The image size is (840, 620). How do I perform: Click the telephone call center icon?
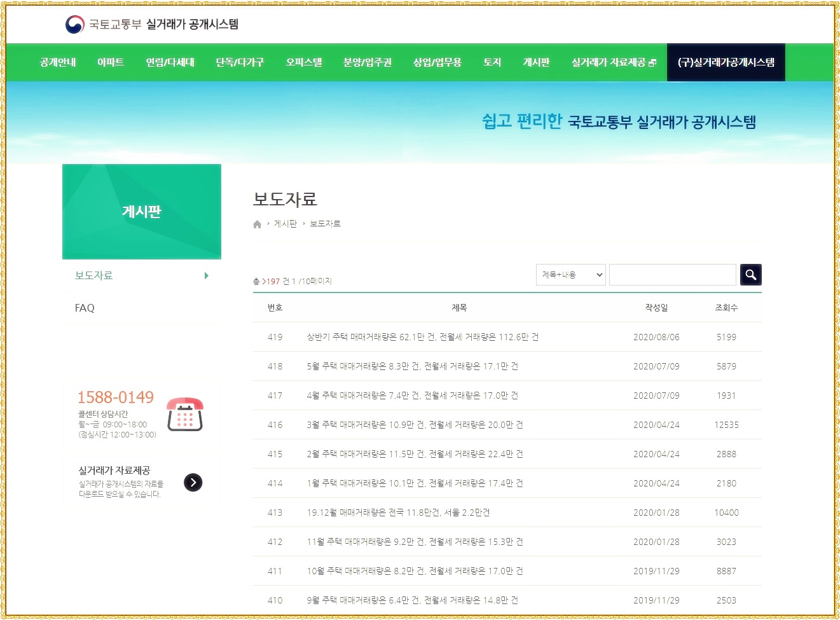click(x=185, y=414)
